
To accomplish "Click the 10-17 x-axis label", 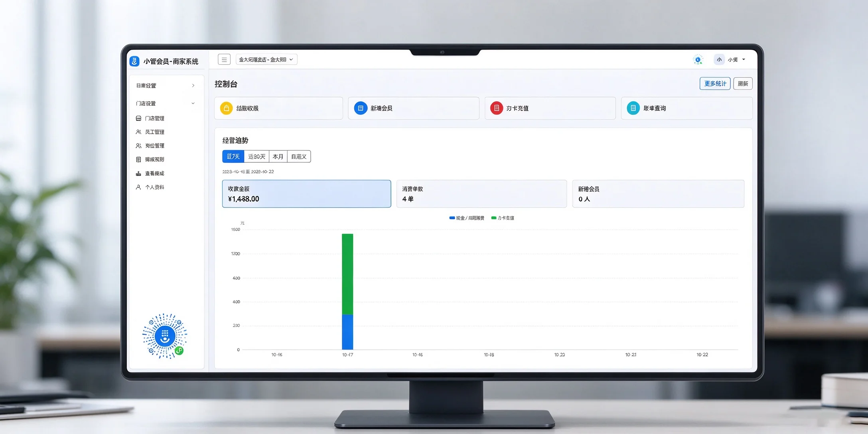I will point(347,355).
